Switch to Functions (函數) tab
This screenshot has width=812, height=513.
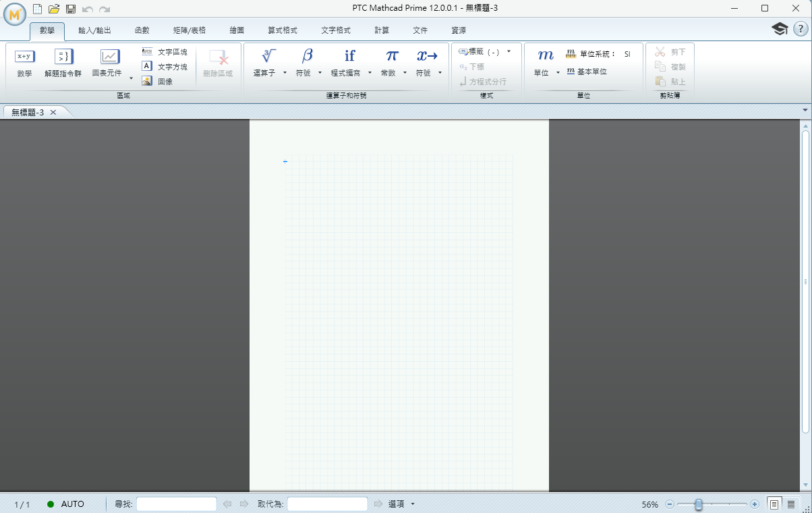[142, 31]
